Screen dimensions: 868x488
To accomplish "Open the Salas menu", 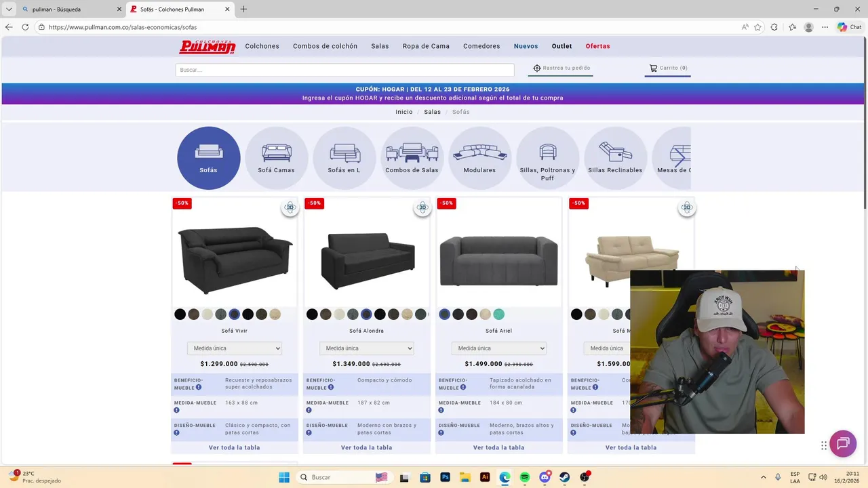I will (380, 46).
